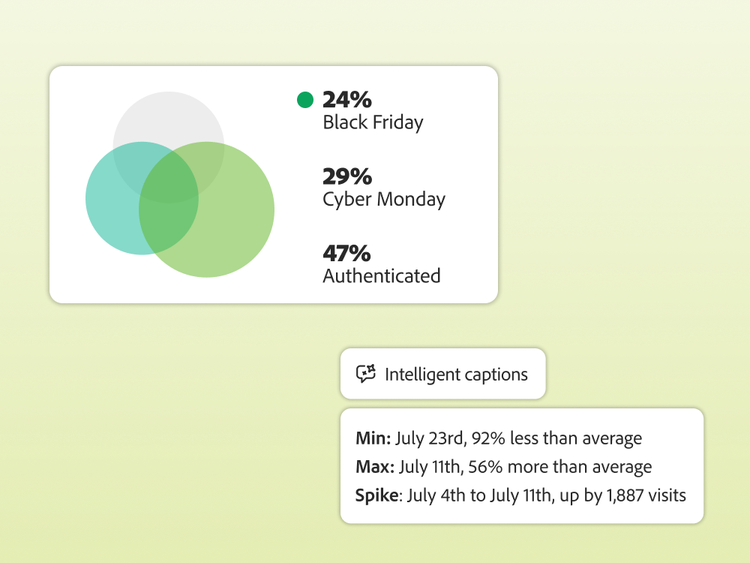
Task: Click the 29% percentage value
Action: [x=347, y=177]
